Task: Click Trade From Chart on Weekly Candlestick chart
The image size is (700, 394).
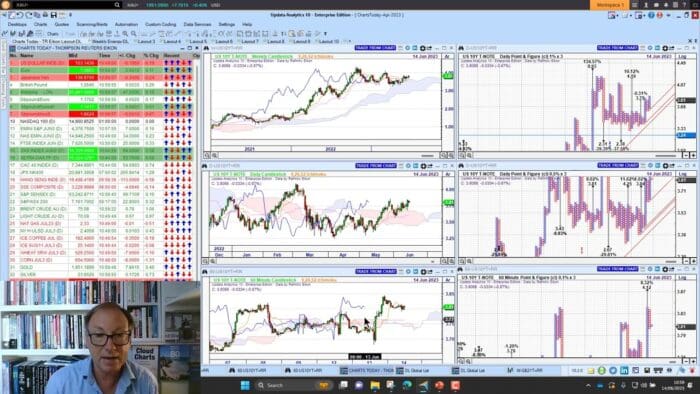Action: pos(375,48)
